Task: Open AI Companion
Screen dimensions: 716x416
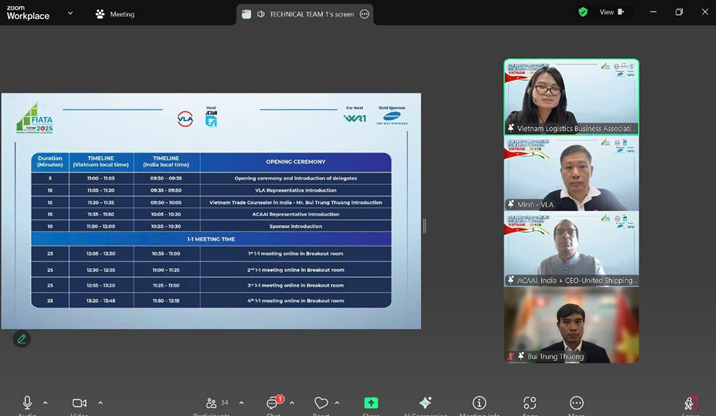Action: [424, 402]
